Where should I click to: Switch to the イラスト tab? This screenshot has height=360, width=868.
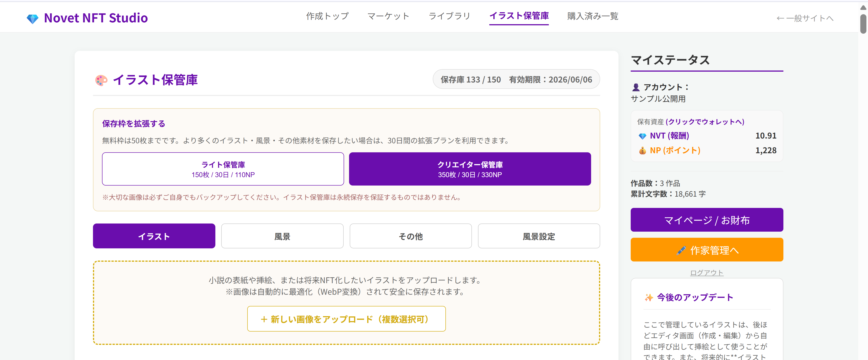[154, 236]
